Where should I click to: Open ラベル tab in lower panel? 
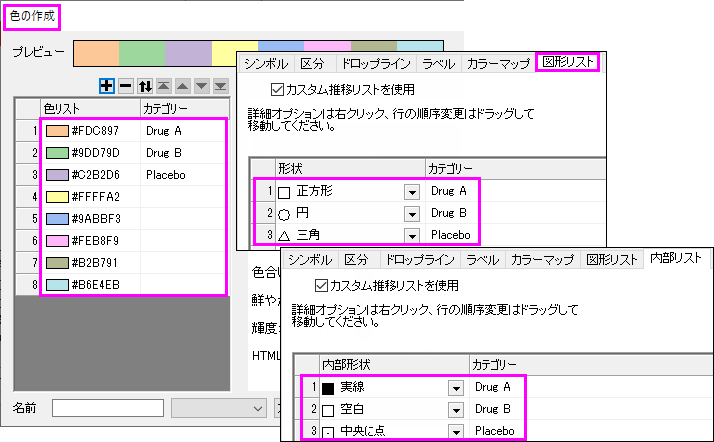(x=482, y=260)
